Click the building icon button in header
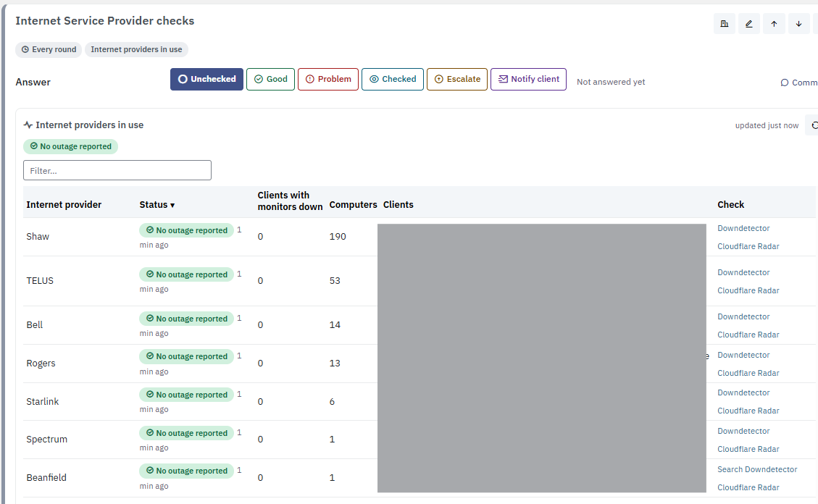The height and width of the screenshot is (504, 818). [x=724, y=23]
